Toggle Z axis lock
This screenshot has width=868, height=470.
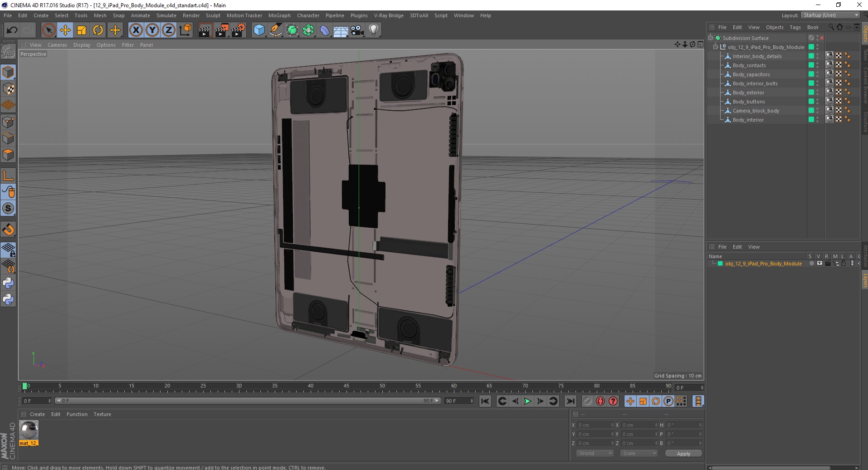tap(169, 30)
